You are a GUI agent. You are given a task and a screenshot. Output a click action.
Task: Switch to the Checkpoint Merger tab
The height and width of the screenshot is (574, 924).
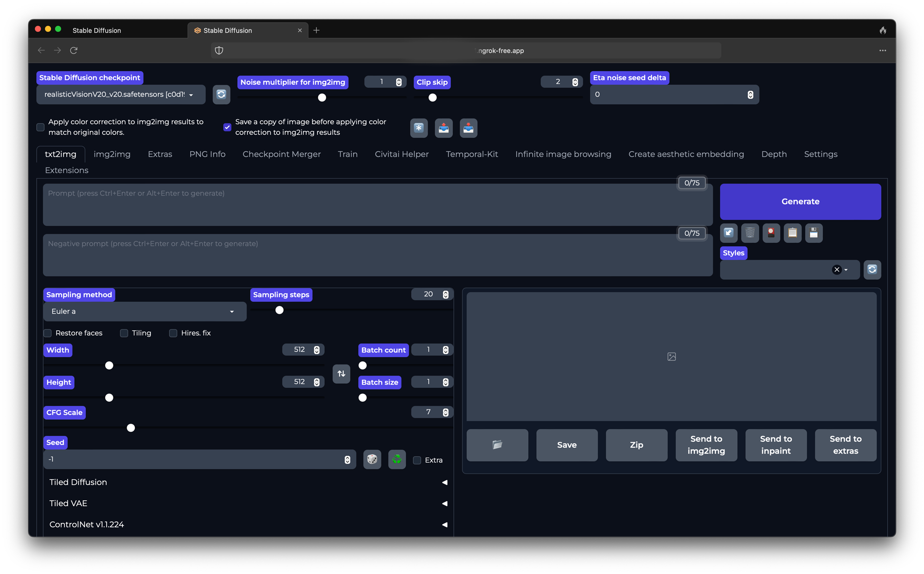pyautogui.click(x=281, y=154)
